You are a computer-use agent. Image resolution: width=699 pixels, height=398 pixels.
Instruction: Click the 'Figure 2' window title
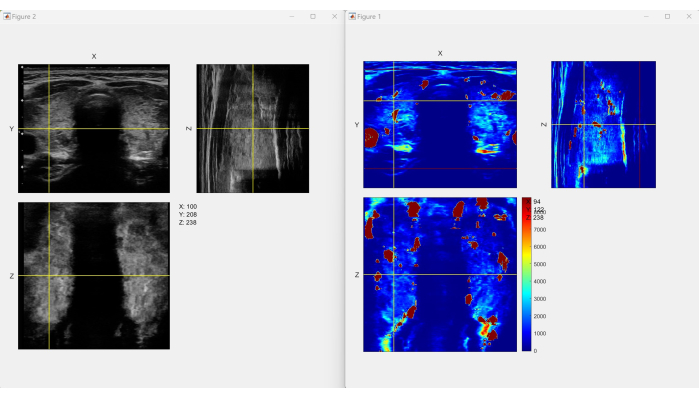click(24, 16)
